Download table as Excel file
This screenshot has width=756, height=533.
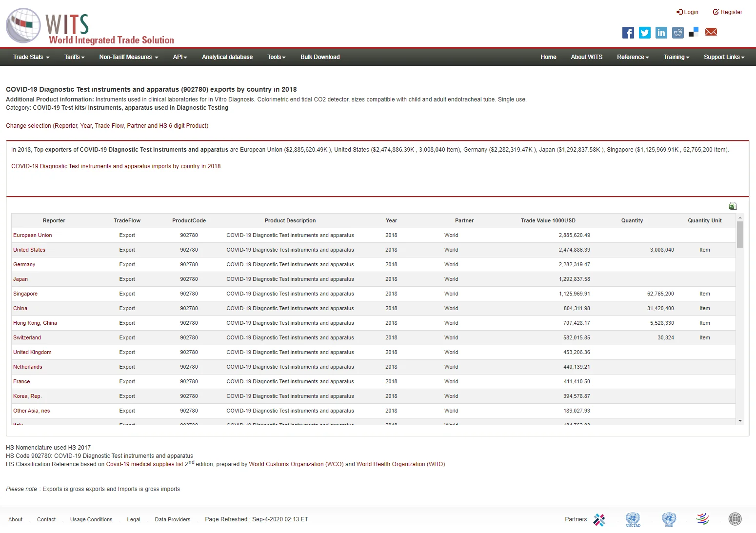[x=733, y=206]
